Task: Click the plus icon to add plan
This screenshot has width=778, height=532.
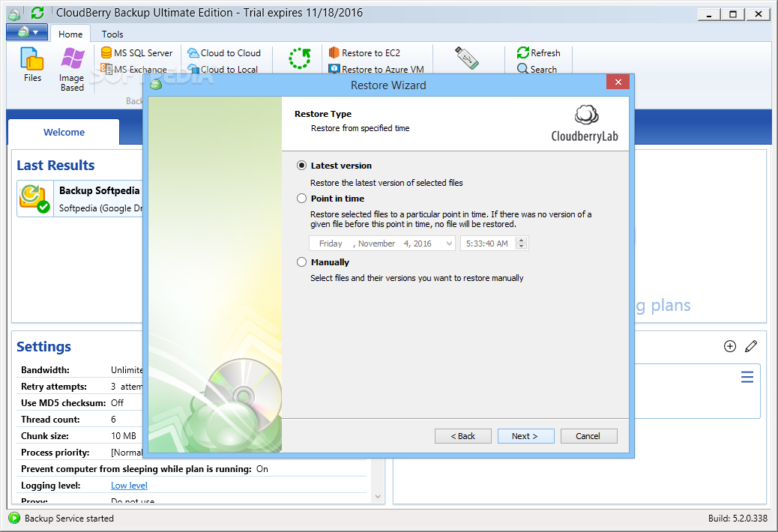Action: 730,346
